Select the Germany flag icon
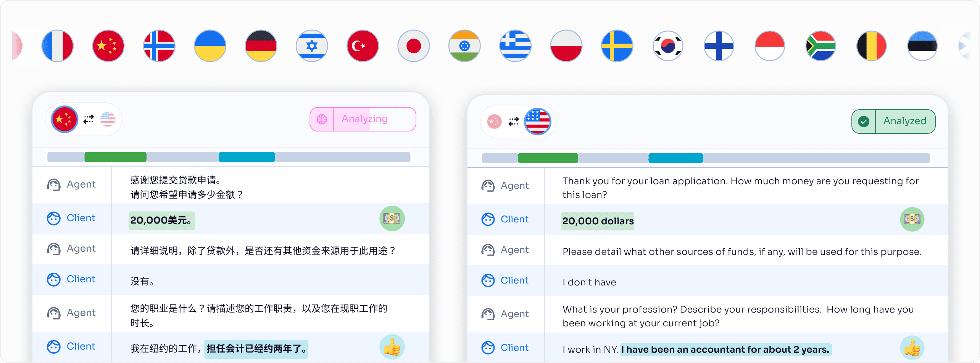 click(x=261, y=46)
